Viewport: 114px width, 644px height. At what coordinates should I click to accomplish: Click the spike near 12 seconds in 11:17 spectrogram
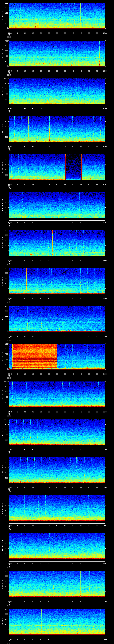click(x=29, y=129)
